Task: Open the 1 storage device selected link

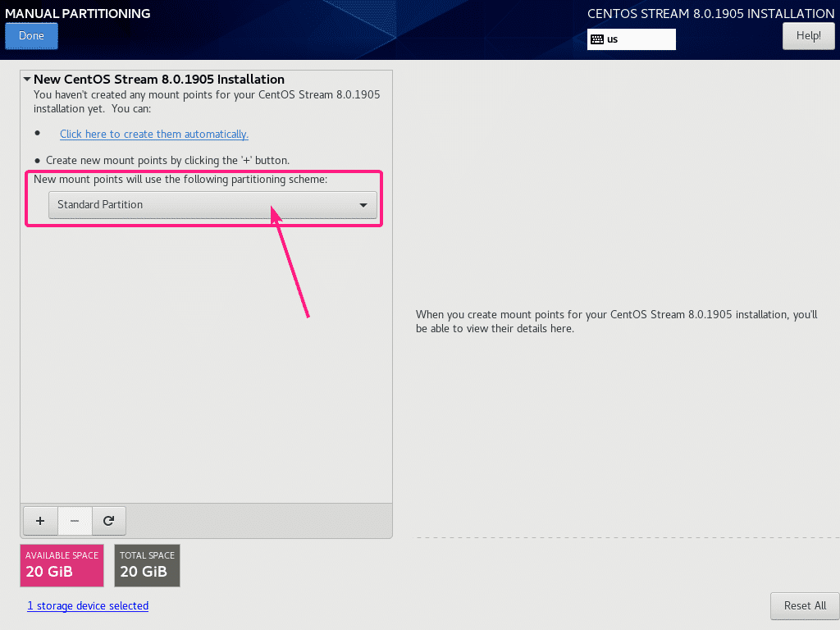Action: tap(88, 606)
